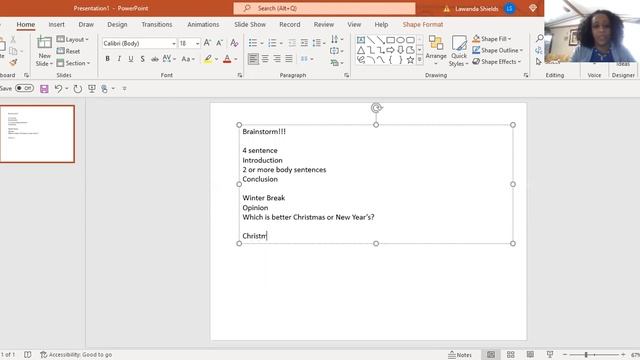Open line spacing options
640x360 pixels.
[x=318, y=43]
